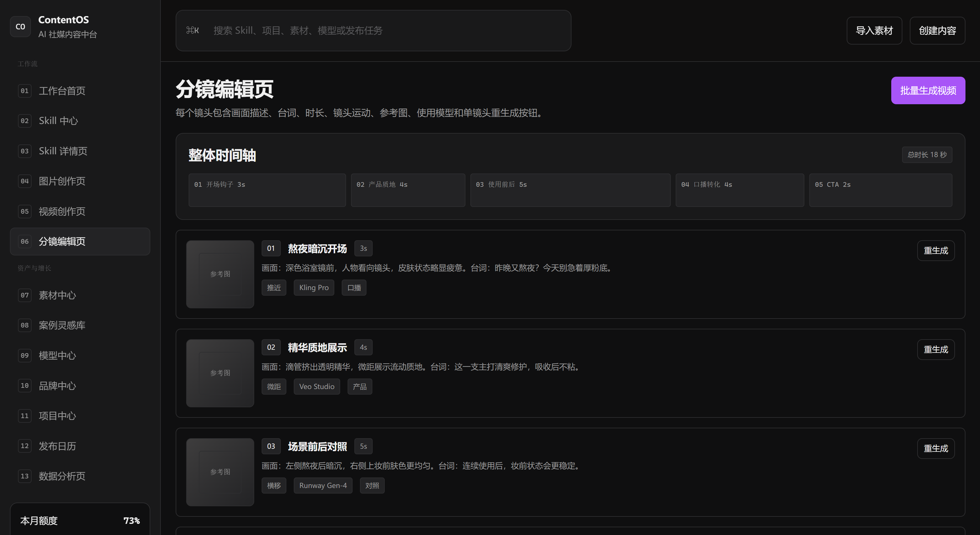980x535 pixels.
Task: Open Skill 中心 in the sidebar
Action: click(80, 121)
